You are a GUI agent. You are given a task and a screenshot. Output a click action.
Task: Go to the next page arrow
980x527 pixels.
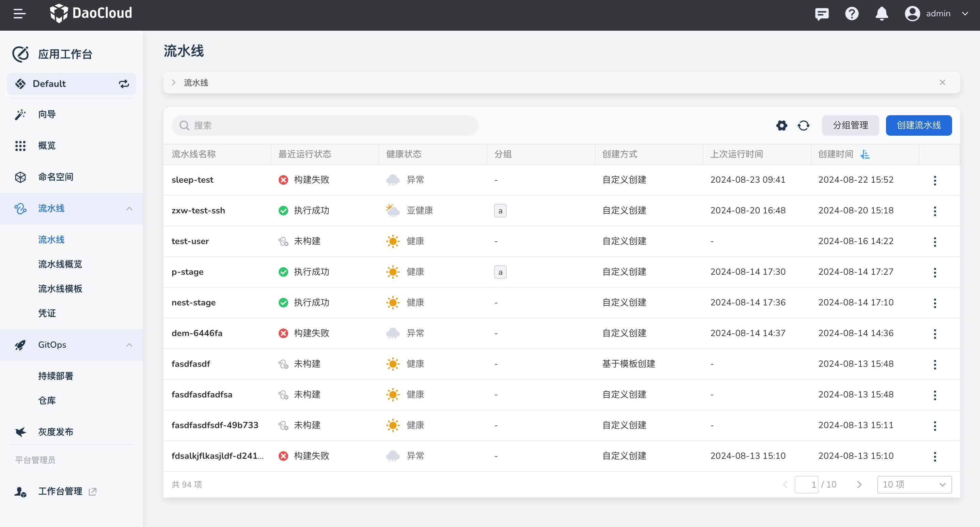(x=859, y=484)
